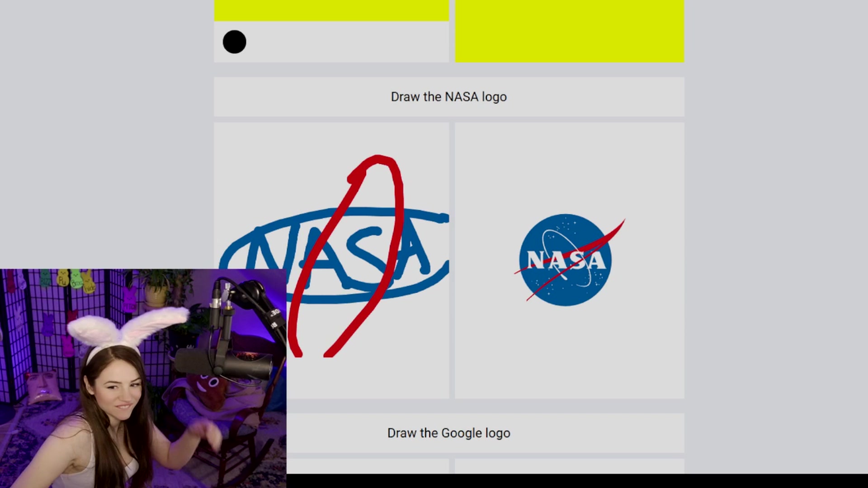This screenshot has width=868, height=488.
Task: Click the 'Draw the Google logo' heading
Action: point(448,433)
